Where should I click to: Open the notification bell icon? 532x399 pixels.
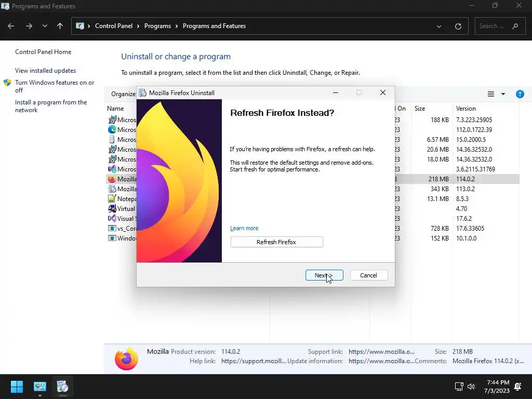(518, 387)
